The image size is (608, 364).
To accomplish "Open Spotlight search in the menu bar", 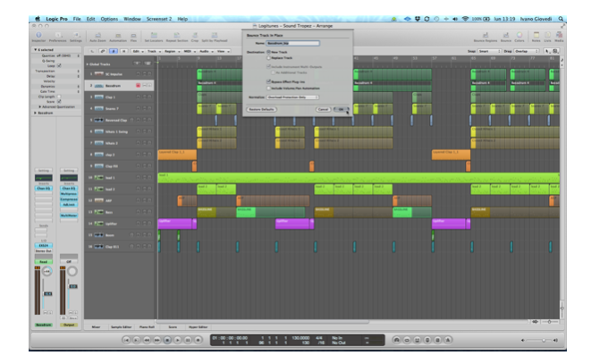I will pos(561,19).
